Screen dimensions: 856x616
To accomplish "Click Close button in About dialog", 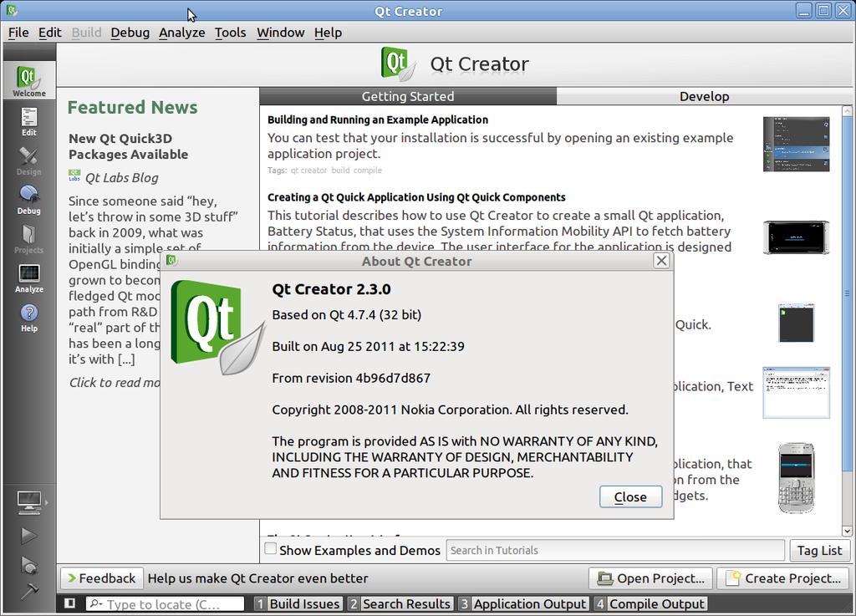I will click(630, 497).
